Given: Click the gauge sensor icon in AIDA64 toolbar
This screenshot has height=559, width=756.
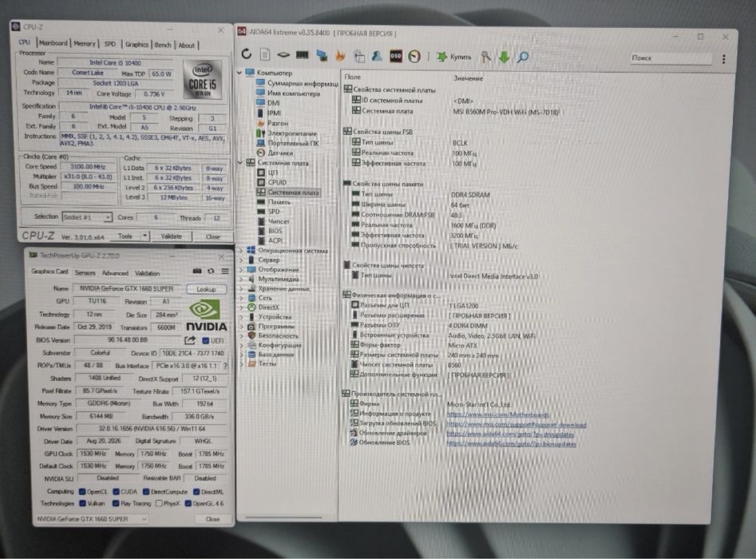Looking at the screenshot, I should 414,57.
